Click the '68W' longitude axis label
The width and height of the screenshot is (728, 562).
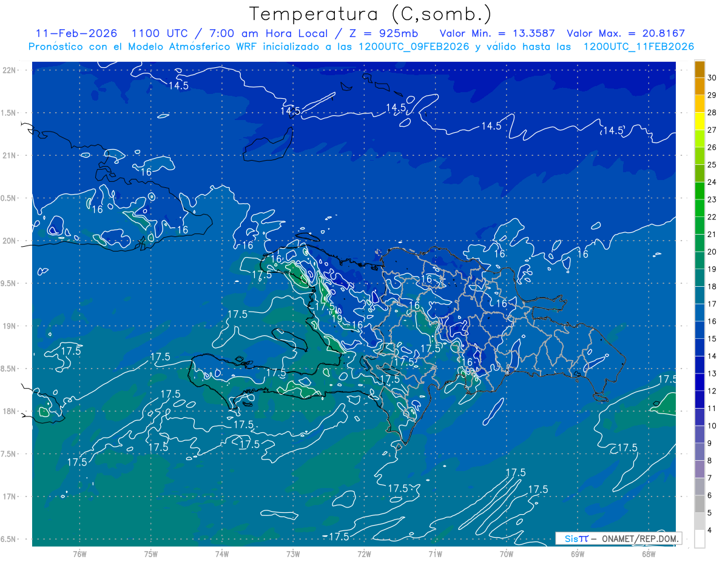(648, 554)
